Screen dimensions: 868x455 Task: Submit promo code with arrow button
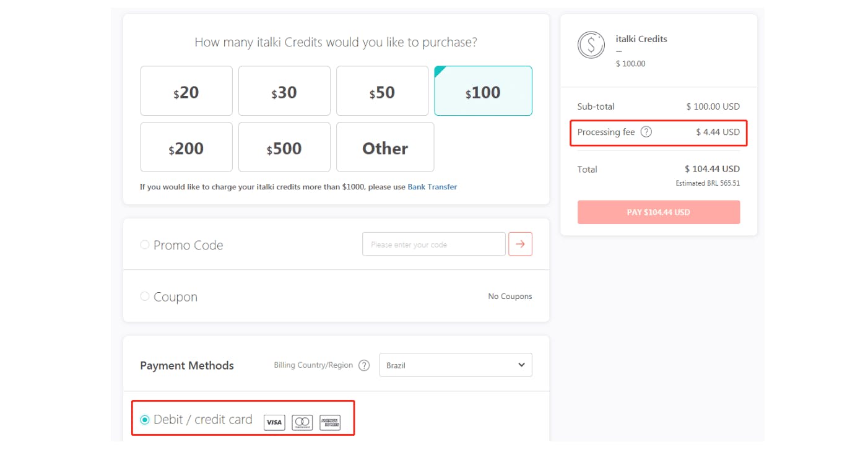pos(520,244)
